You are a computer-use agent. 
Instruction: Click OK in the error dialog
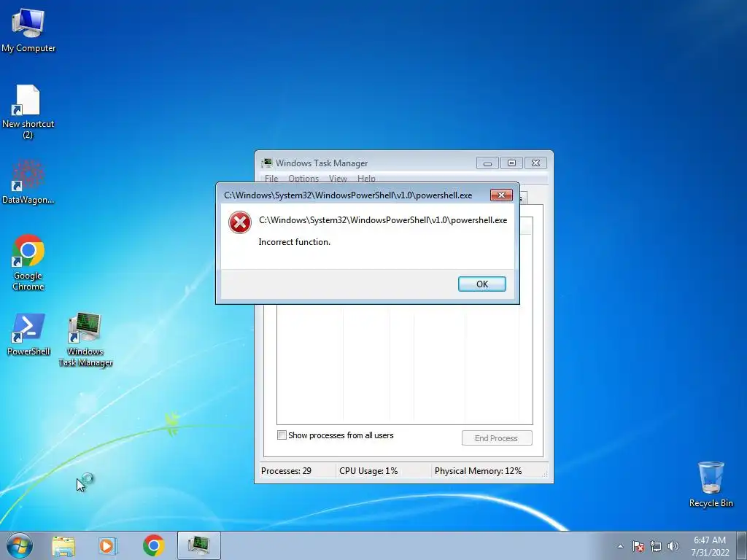coord(481,284)
